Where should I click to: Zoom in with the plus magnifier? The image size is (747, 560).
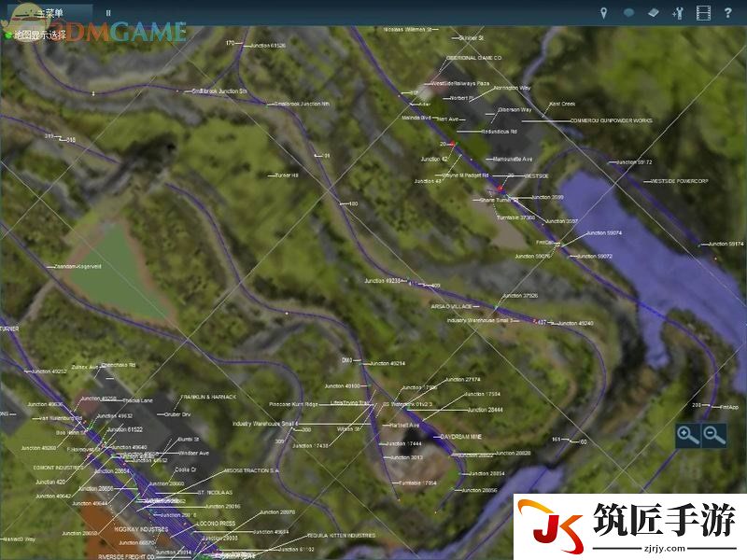tap(687, 435)
